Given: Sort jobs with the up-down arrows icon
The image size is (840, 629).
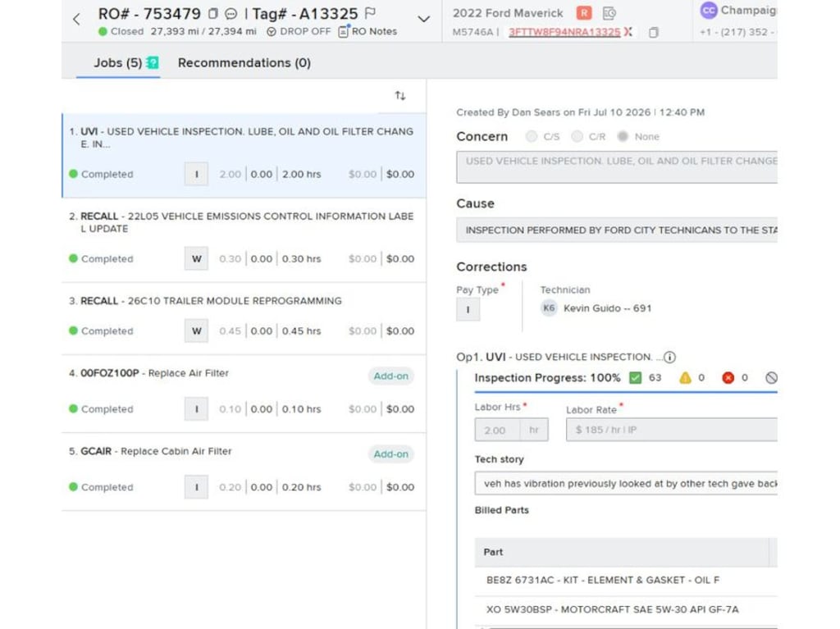Looking at the screenshot, I should pos(400,96).
